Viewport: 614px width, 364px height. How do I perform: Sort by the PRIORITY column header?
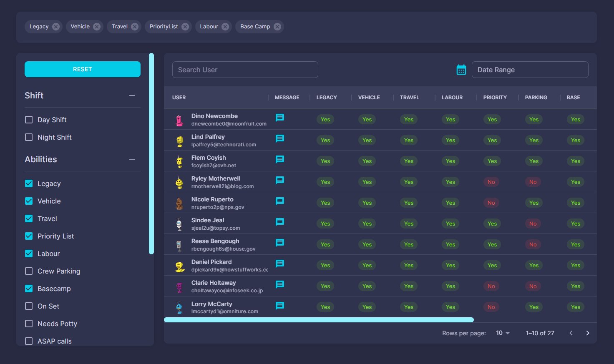(x=495, y=98)
